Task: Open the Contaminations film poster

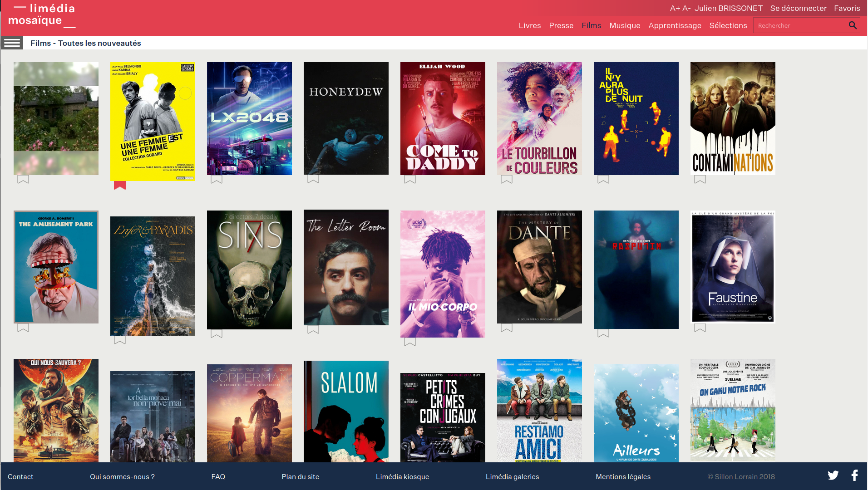Action: coord(733,118)
